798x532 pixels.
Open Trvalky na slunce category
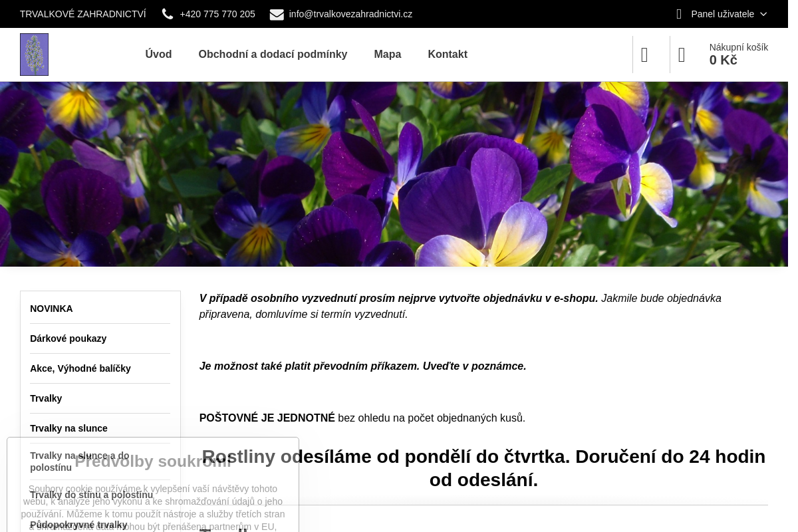coord(100,428)
